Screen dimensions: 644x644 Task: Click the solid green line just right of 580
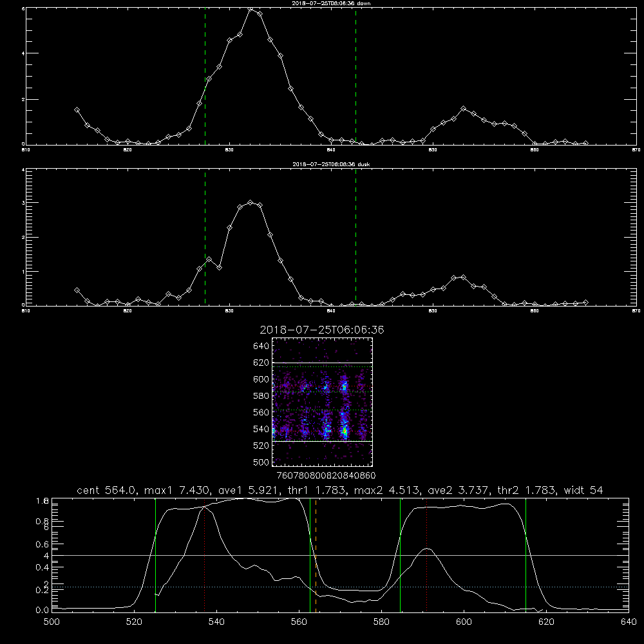point(400,555)
